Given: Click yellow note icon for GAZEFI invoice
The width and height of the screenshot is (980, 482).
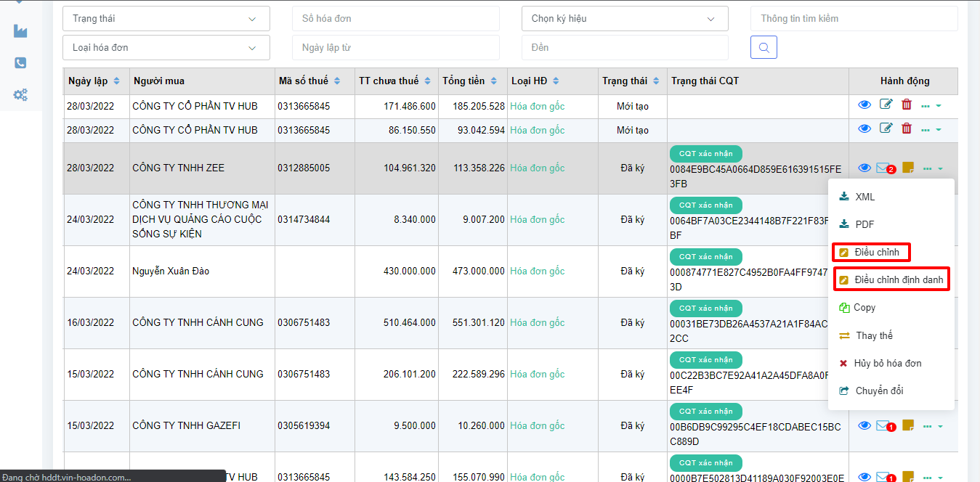Looking at the screenshot, I should [908, 425].
